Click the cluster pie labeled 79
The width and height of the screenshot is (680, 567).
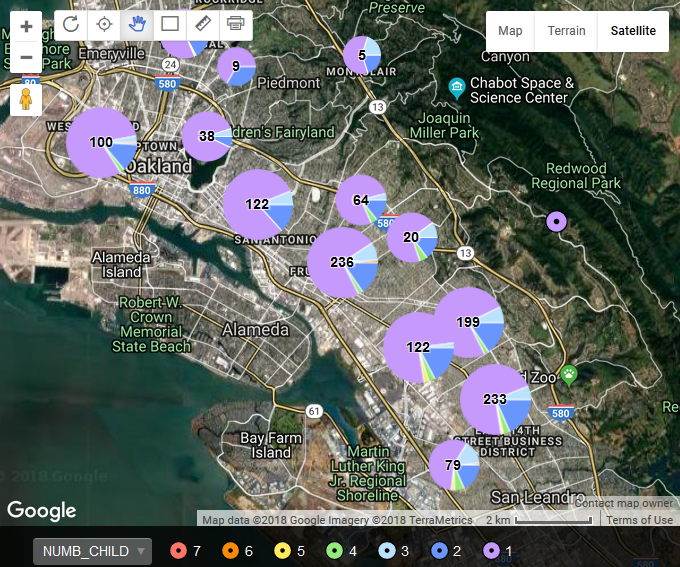click(x=454, y=465)
